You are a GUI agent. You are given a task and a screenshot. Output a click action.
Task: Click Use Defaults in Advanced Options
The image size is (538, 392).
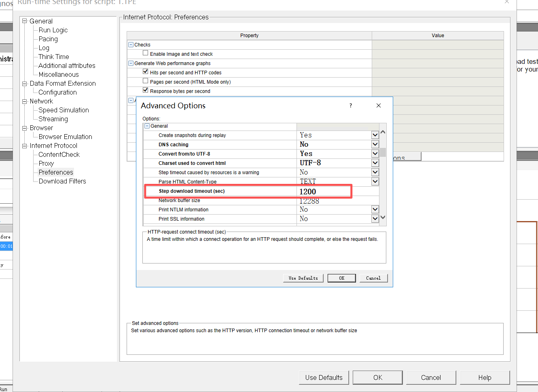303,278
